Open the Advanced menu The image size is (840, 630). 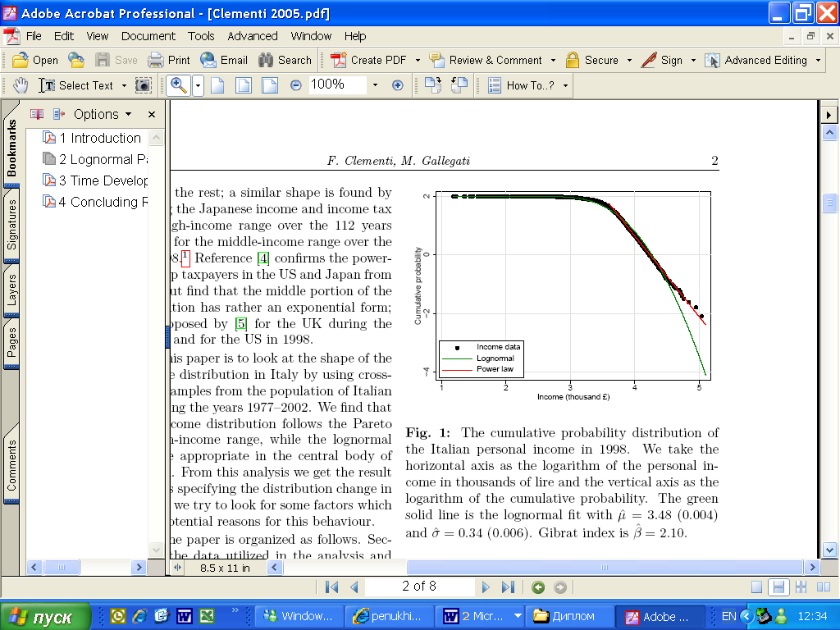253,36
